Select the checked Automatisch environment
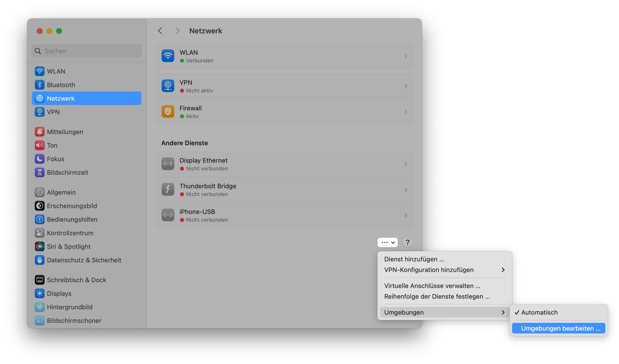This screenshot has width=619, height=364. 539,312
